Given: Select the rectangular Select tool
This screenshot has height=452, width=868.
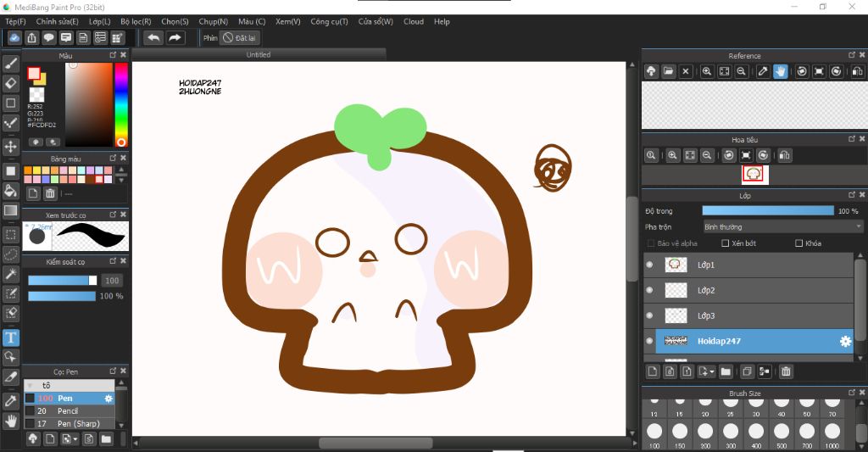Looking at the screenshot, I should [x=11, y=234].
